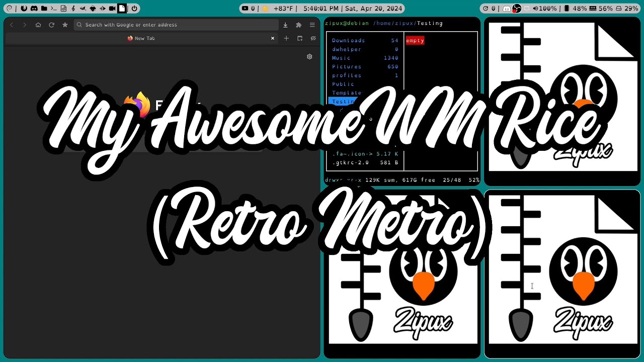
Task: Click the weather sun icon widget
Action: 265,9
